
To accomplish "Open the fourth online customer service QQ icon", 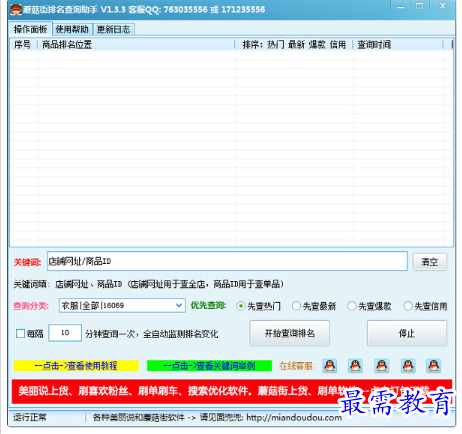I will 408,366.
